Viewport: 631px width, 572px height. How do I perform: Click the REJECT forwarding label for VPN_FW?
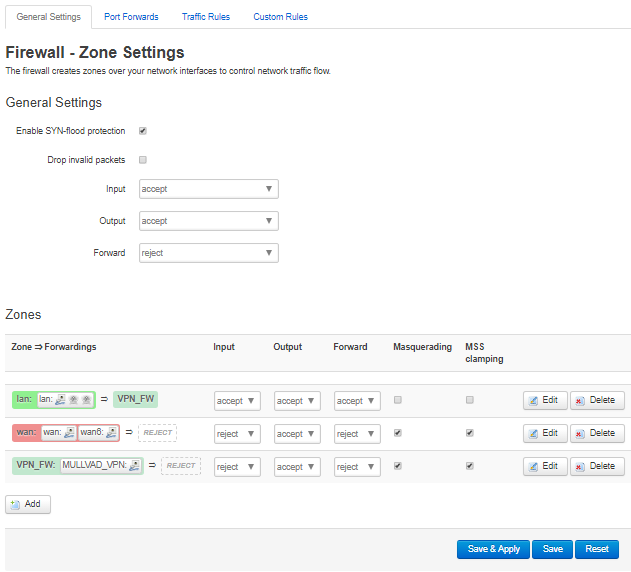181,466
